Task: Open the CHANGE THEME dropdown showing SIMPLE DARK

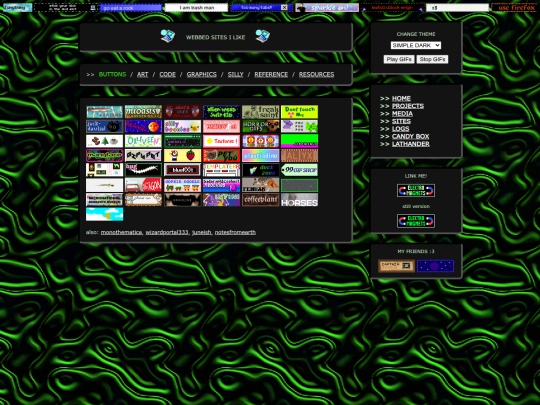Action: (416, 45)
